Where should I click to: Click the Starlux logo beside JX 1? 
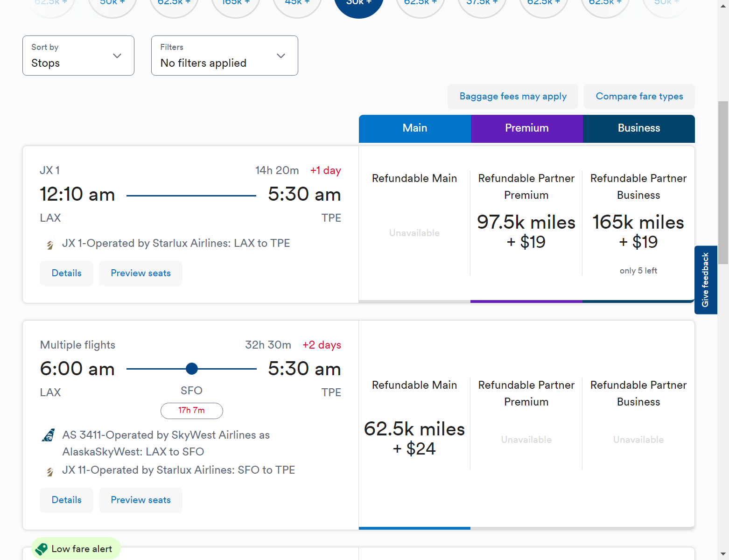[49, 244]
